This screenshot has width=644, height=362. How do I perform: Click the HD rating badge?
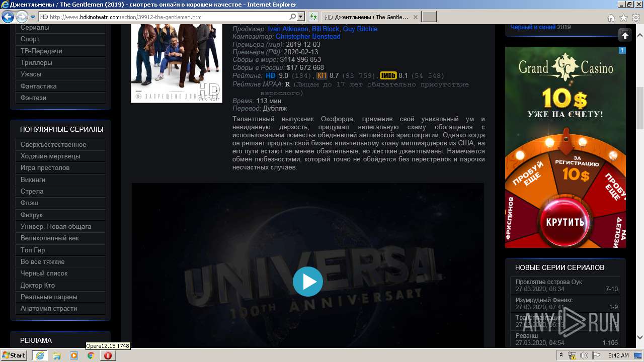tap(271, 76)
